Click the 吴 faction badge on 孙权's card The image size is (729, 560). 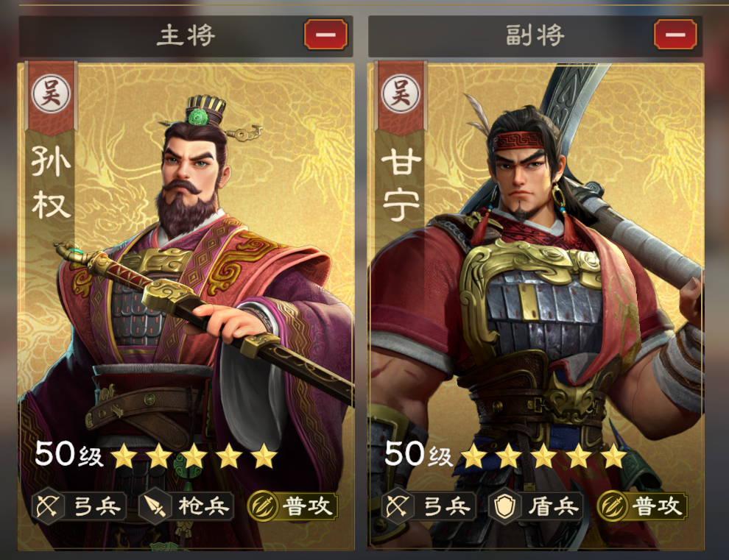51,93
